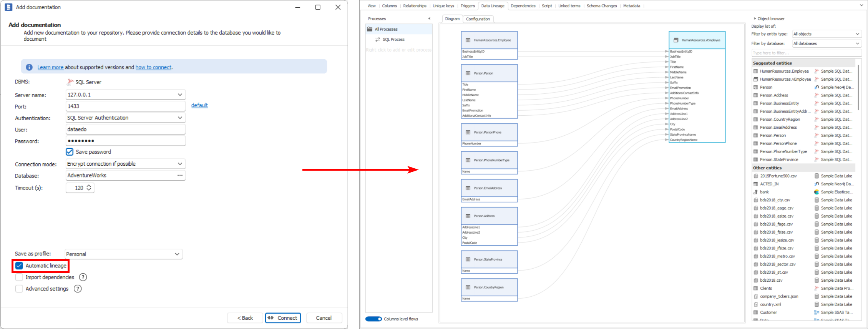868x329 pixels.
Task: Browse databases with the ellipsis button
Action: point(179,175)
